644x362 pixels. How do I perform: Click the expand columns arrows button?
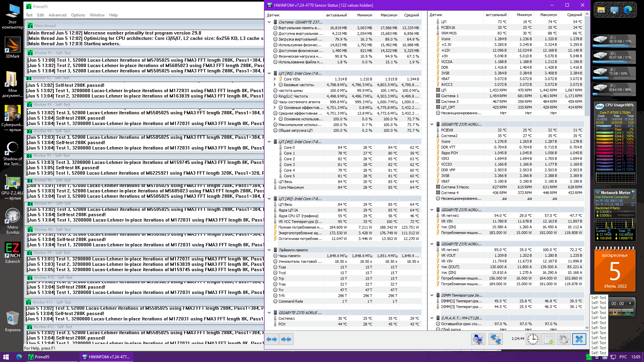coord(272,339)
